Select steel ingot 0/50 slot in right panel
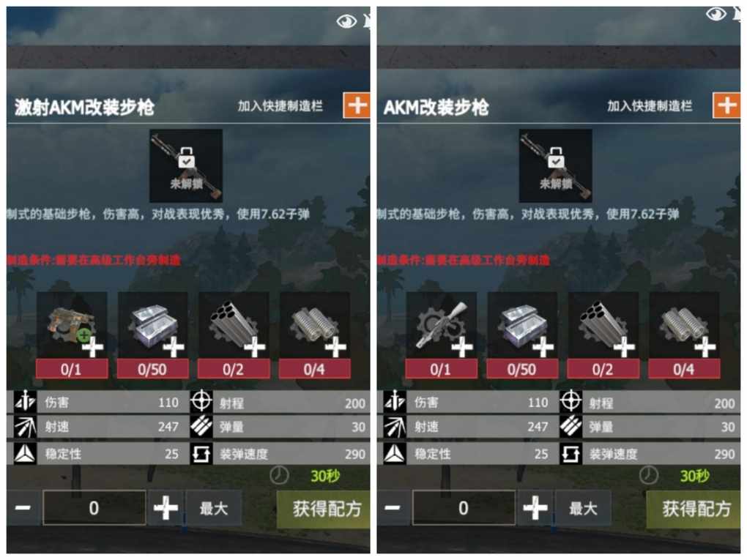The width and height of the screenshot is (747, 560). (x=523, y=335)
